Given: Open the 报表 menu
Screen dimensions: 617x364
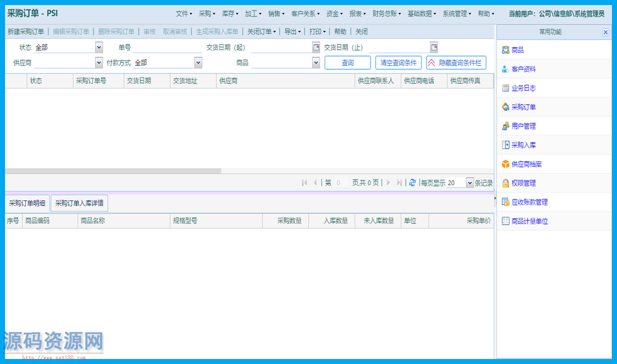Looking at the screenshot, I should coord(358,14).
